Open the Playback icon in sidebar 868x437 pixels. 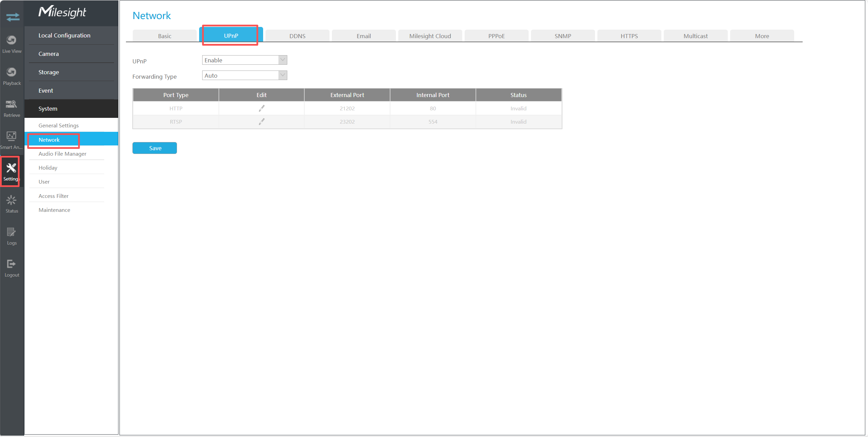(x=12, y=72)
